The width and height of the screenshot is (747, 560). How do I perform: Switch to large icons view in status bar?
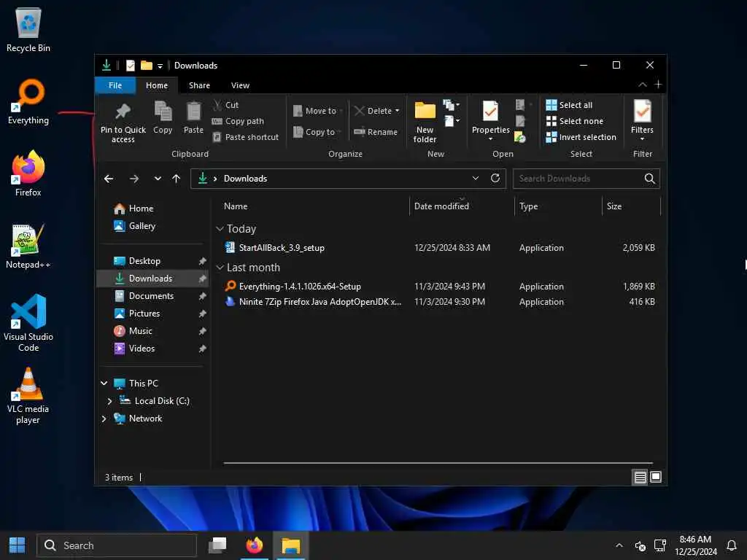pyautogui.click(x=656, y=477)
